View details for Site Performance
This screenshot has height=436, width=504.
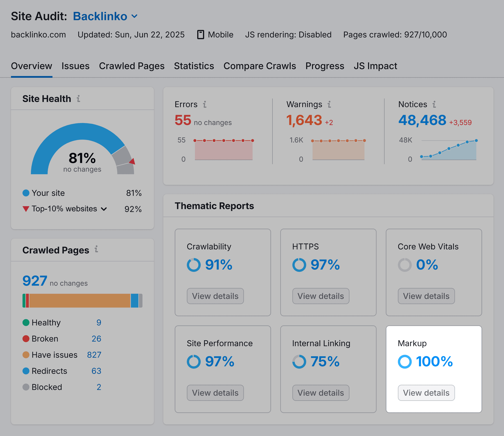click(215, 393)
